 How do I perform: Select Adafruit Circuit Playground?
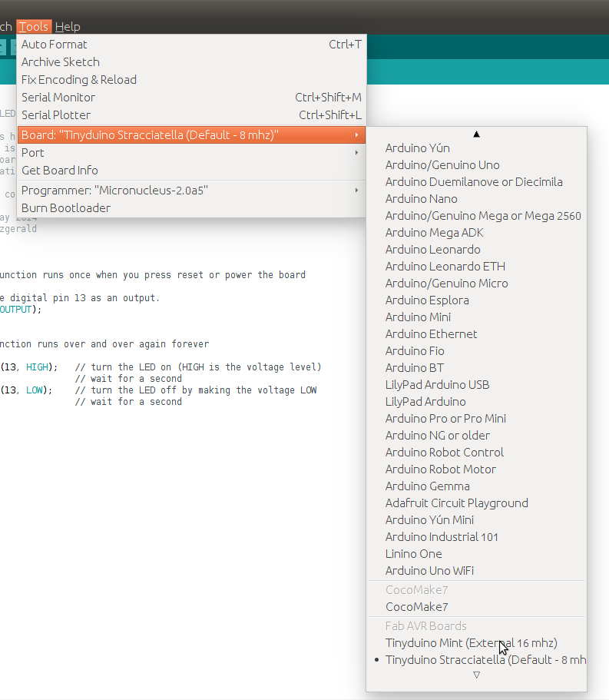pyautogui.click(x=476, y=503)
